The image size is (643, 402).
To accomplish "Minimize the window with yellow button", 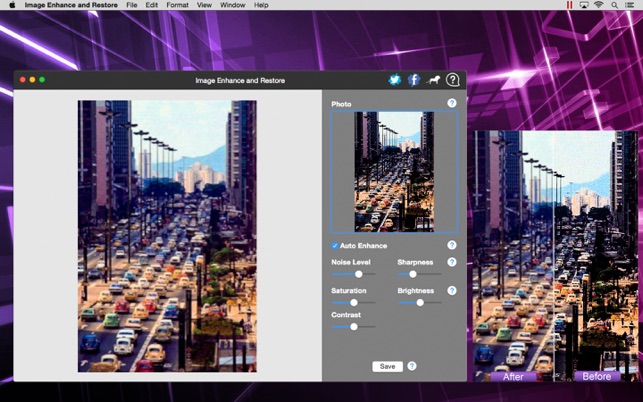I will coord(32,80).
